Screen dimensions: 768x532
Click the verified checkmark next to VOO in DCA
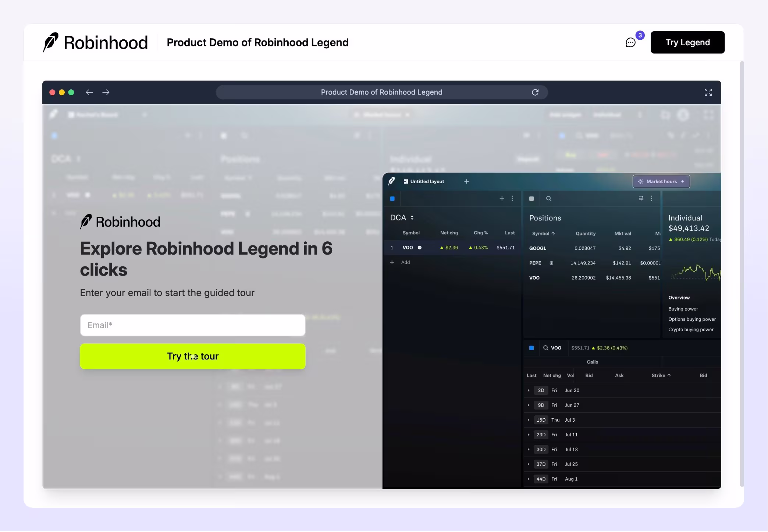(x=419, y=247)
